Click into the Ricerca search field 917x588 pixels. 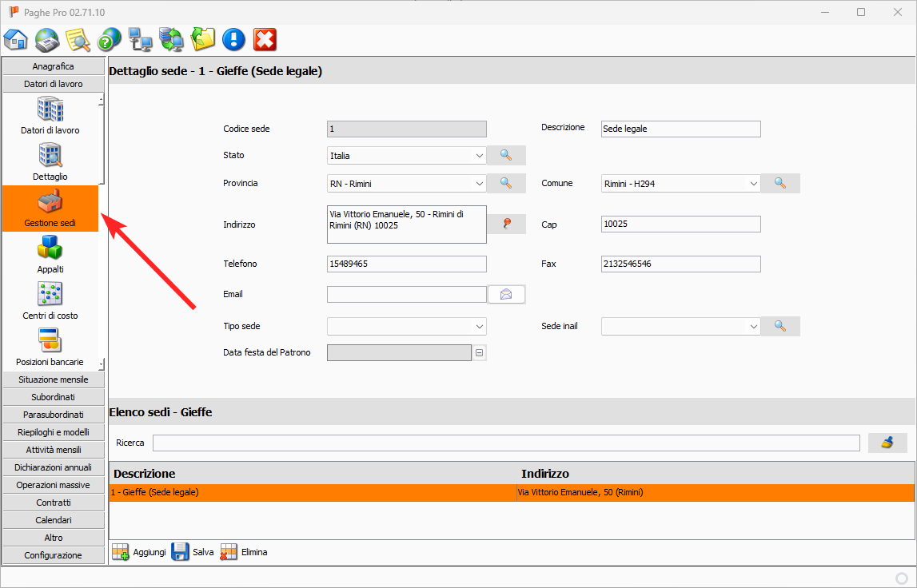pos(505,443)
